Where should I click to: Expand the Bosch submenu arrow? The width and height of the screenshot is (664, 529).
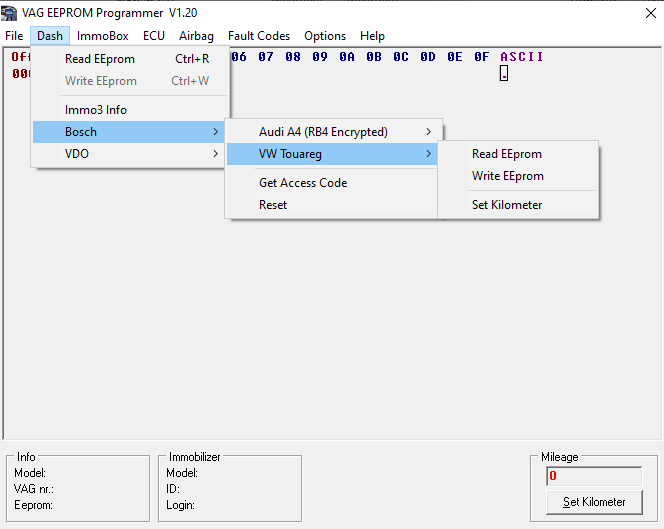tap(216, 132)
